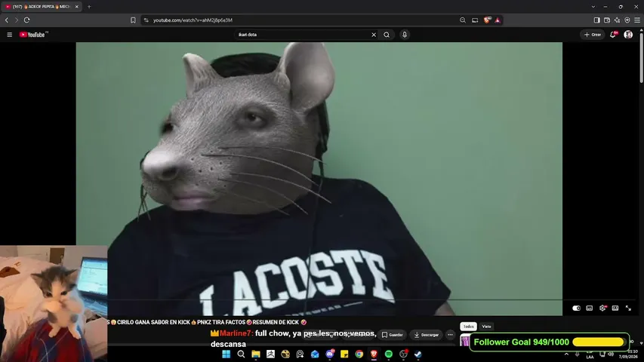Toggle subtitles in the video player
Viewport: 644px width, 362px height.
click(590, 308)
